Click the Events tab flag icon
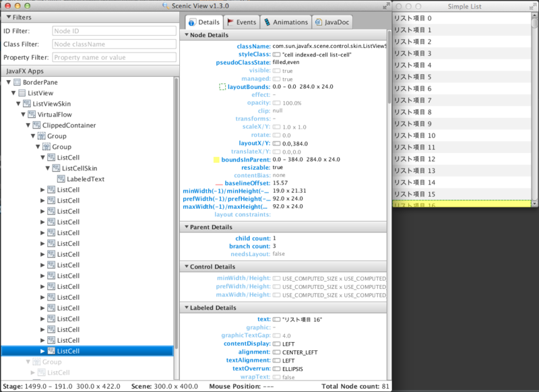The height and width of the screenshot is (392, 539). [230, 22]
